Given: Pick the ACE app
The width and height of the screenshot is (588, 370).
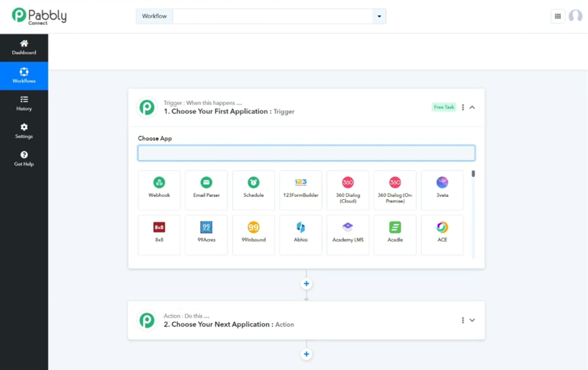Looking at the screenshot, I should [442, 235].
